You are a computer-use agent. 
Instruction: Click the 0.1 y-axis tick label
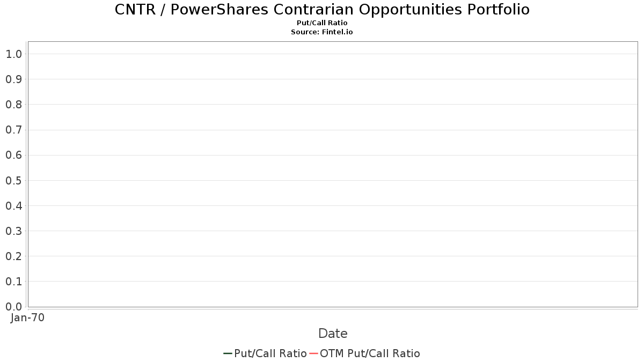click(13, 281)
